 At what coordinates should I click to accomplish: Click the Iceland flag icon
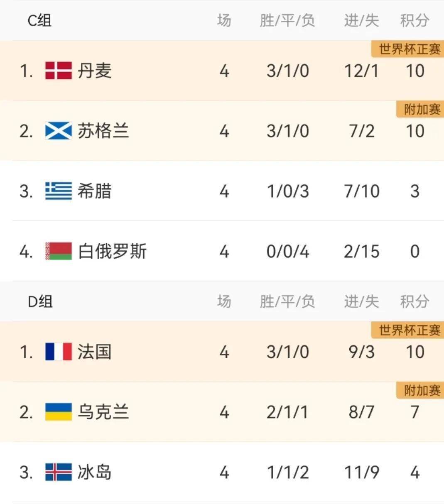tap(58, 472)
